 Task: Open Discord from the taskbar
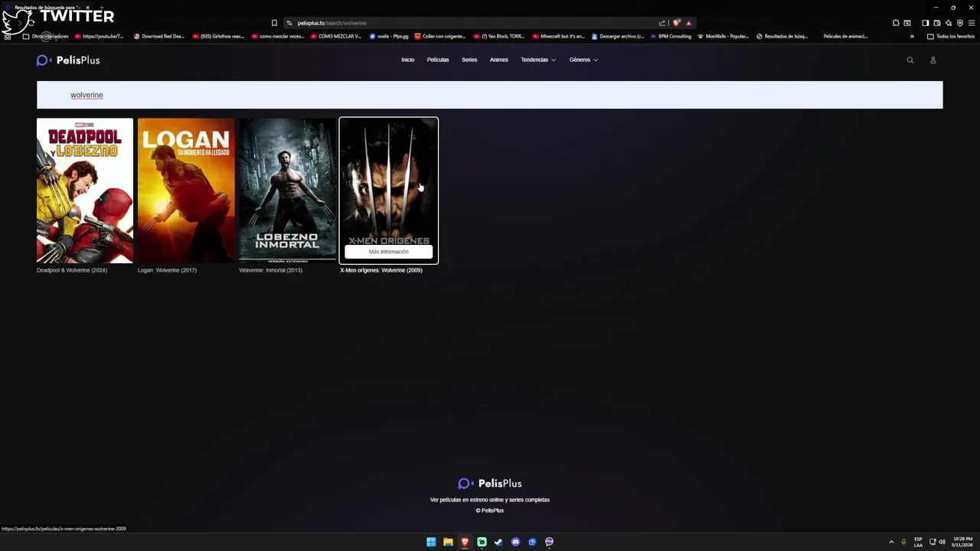pos(515,542)
